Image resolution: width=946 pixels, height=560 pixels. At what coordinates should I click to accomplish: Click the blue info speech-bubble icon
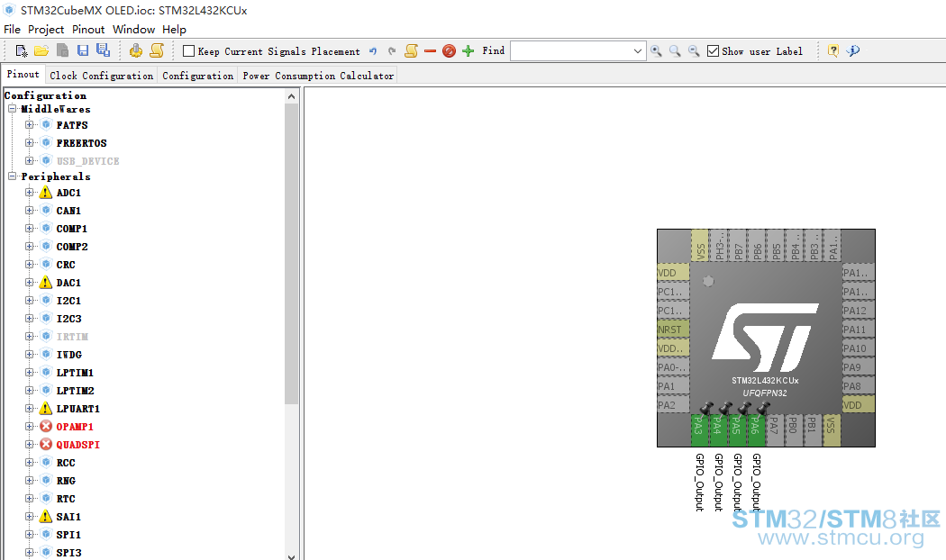(852, 51)
